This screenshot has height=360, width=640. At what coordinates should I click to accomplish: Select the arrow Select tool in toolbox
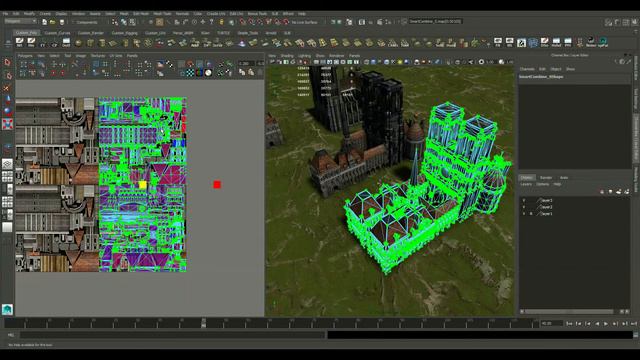click(7, 62)
